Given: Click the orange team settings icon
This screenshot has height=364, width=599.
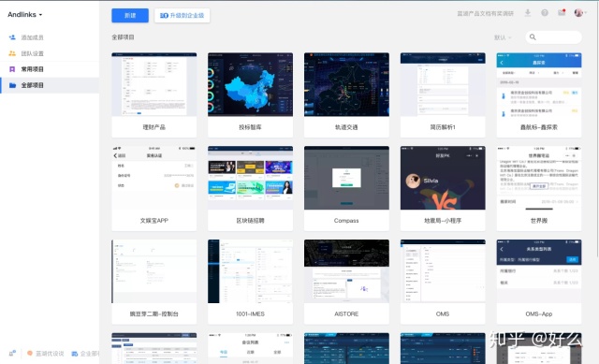Looking at the screenshot, I should click(12, 53).
